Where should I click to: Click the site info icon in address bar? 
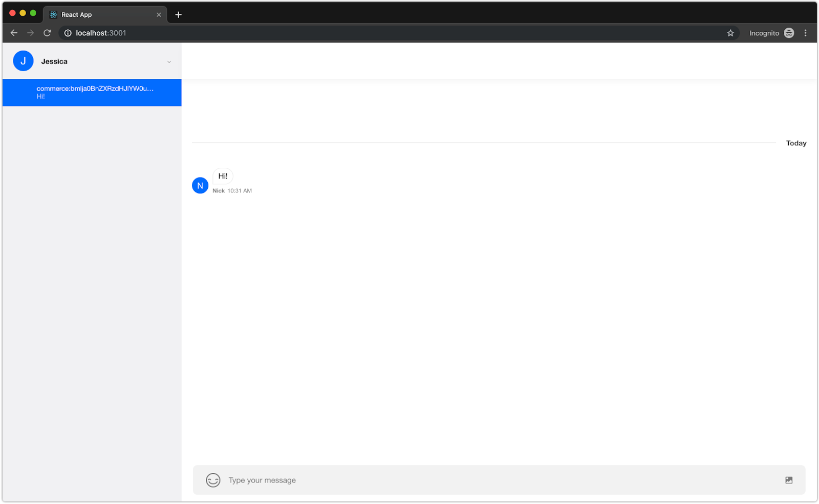point(68,33)
